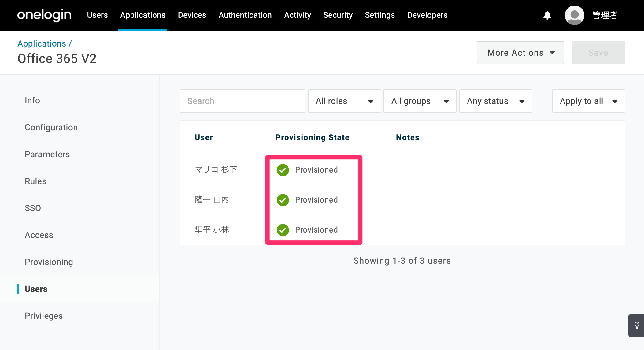Click Provisioned status text for 隆一 山内
644x350 pixels.
coord(316,200)
